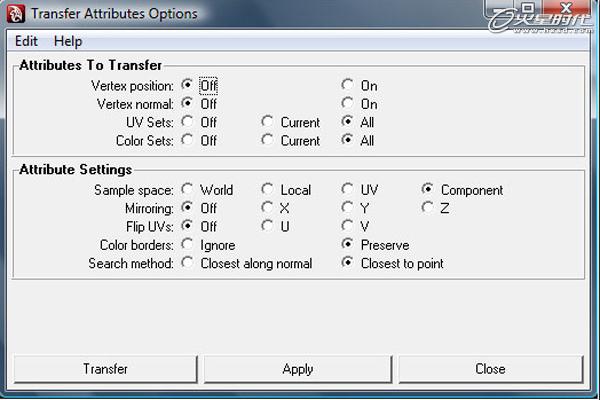The image size is (600, 400).
Task: Click the Maya icon in title bar
Action: coord(14,14)
